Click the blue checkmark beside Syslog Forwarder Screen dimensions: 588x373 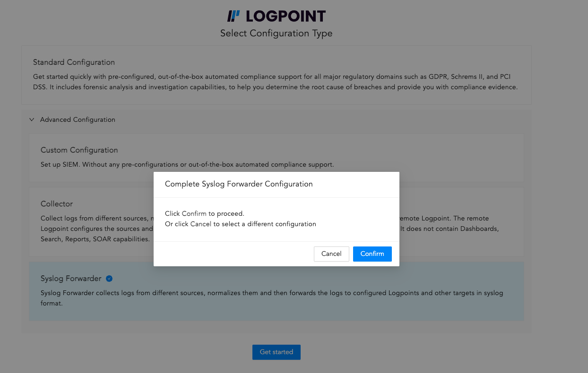(109, 279)
